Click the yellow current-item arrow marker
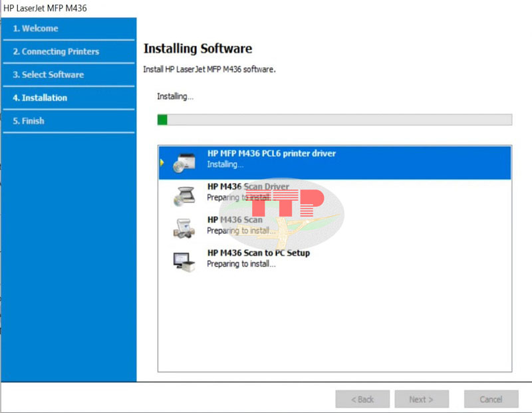Screen dimensions: 532x413 162,162
